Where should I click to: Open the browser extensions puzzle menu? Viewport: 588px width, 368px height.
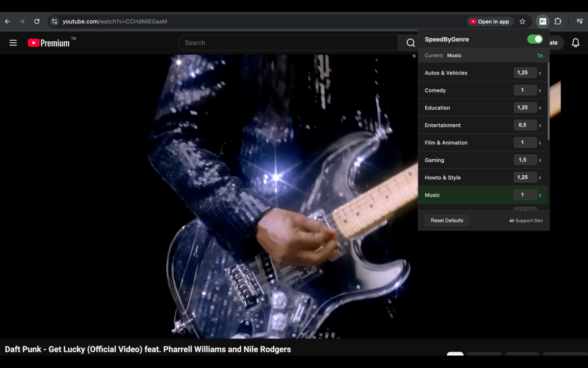[x=558, y=21]
